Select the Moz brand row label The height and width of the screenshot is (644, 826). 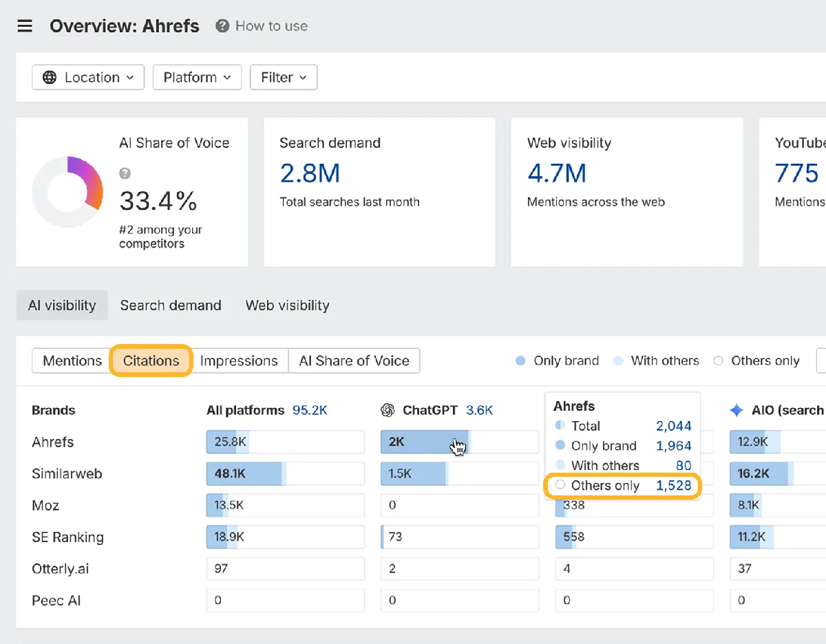click(x=45, y=505)
